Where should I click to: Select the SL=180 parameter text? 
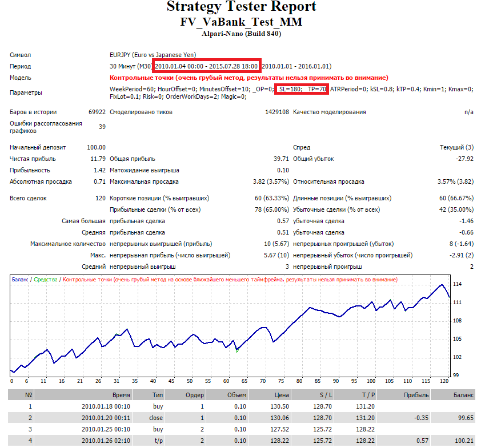(291, 89)
